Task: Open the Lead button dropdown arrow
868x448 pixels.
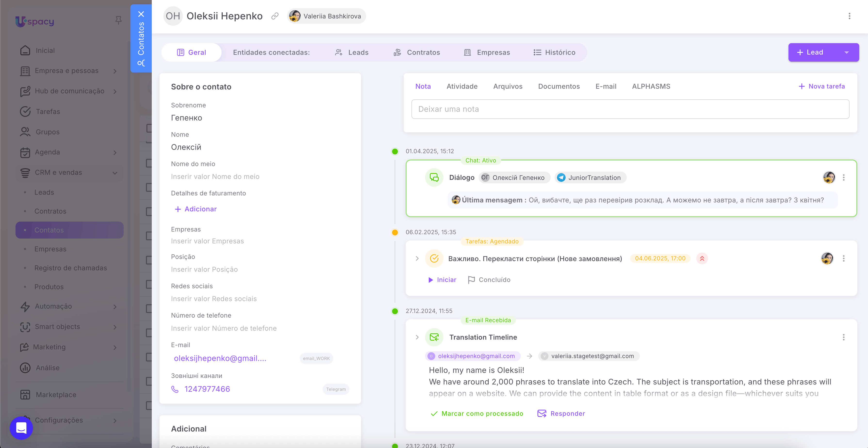Action: [846, 52]
